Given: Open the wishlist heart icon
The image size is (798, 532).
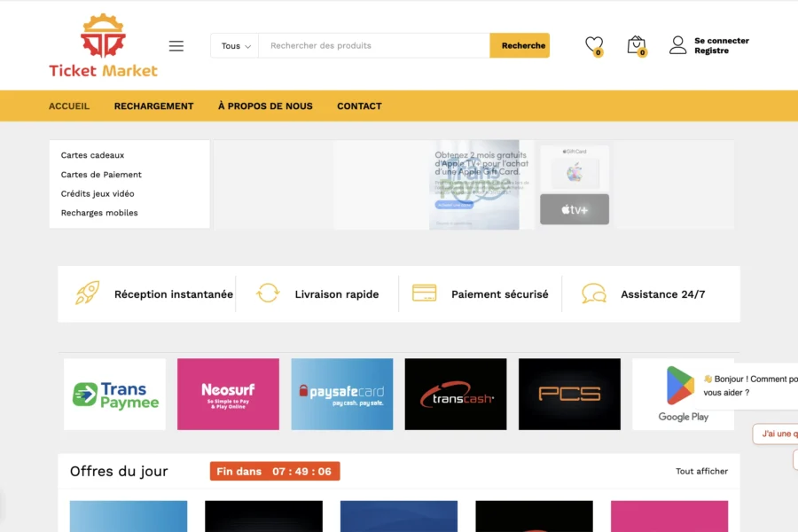Looking at the screenshot, I should (x=594, y=46).
